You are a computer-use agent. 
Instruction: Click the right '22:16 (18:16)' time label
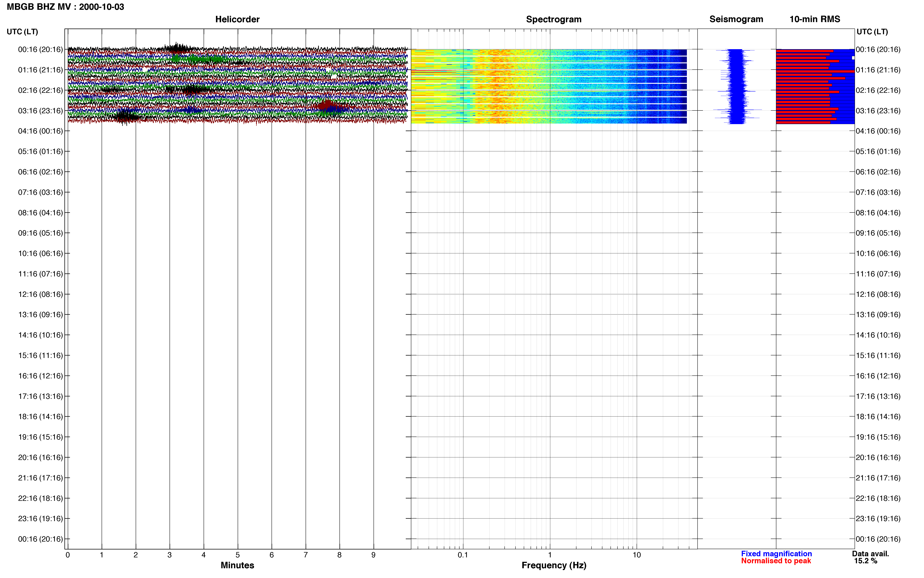point(878,498)
